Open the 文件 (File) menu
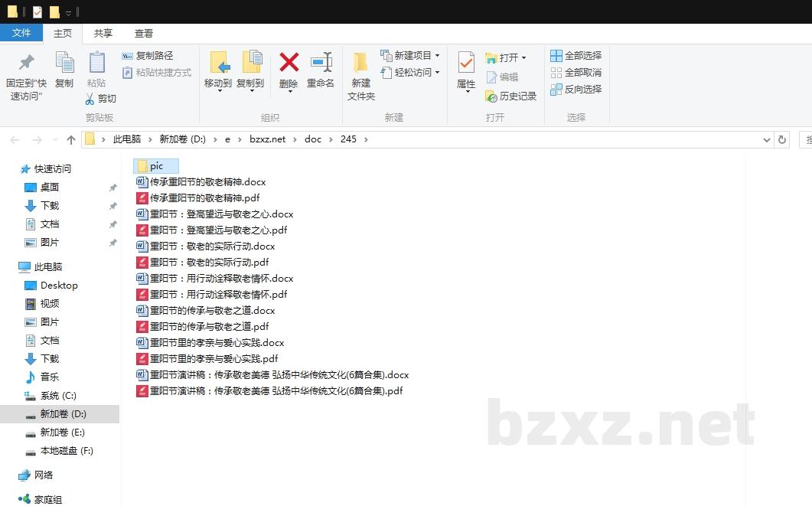 click(x=21, y=33)
